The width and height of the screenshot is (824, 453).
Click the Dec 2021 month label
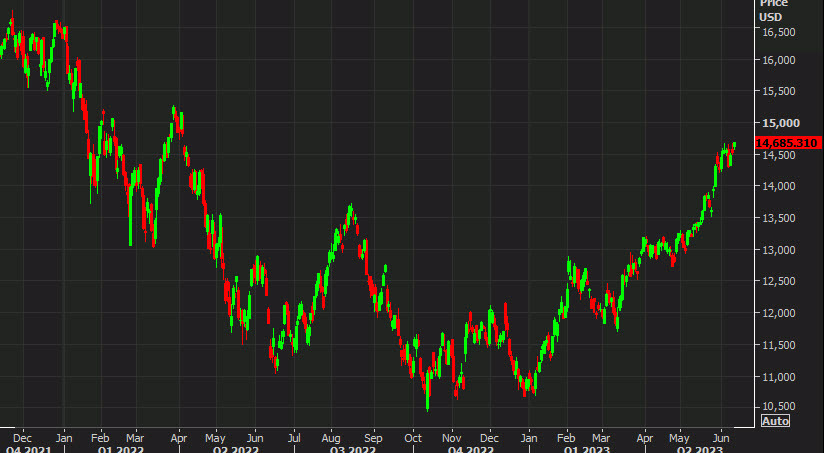(x=22, y=438)
